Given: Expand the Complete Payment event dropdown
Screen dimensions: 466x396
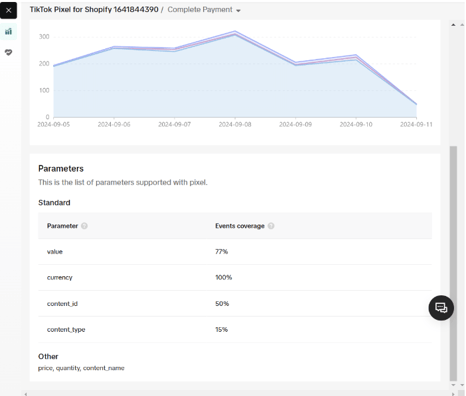Looking at the screenshot, I should pyautogui.click(x=204, y=10).
